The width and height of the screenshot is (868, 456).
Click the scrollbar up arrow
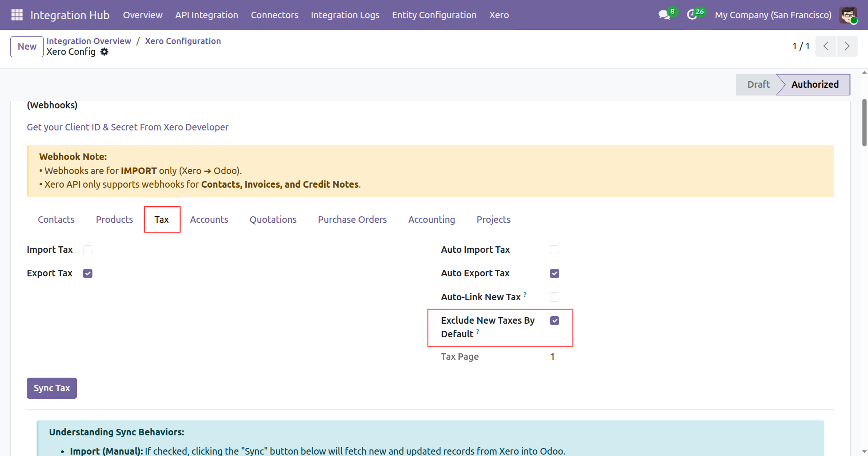point(864,73)
